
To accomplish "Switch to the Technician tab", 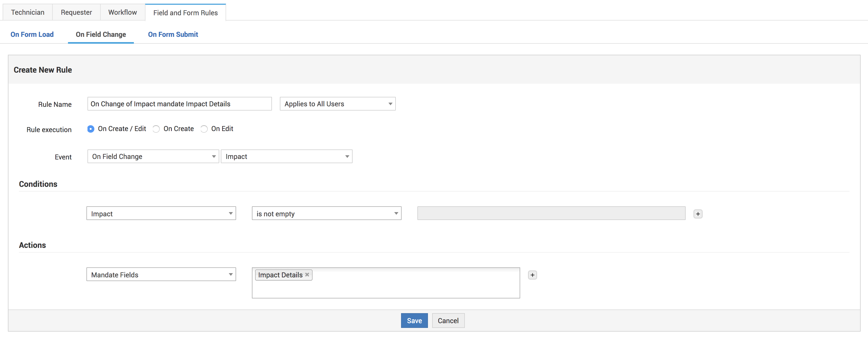I will (x=28, y=12).
